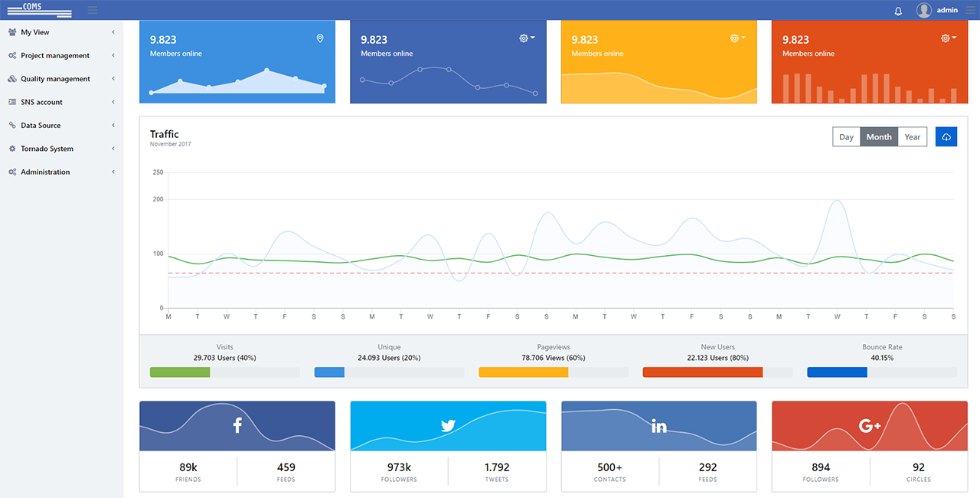Viewport: 980px width, 498px height.
Task: Expand the Project management menu
Action: click(55, 56)
